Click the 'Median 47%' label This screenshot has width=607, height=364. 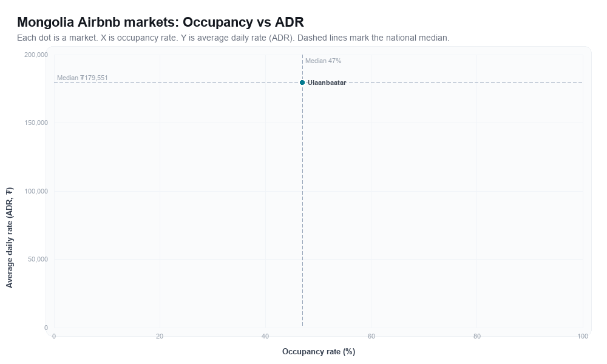324,61
